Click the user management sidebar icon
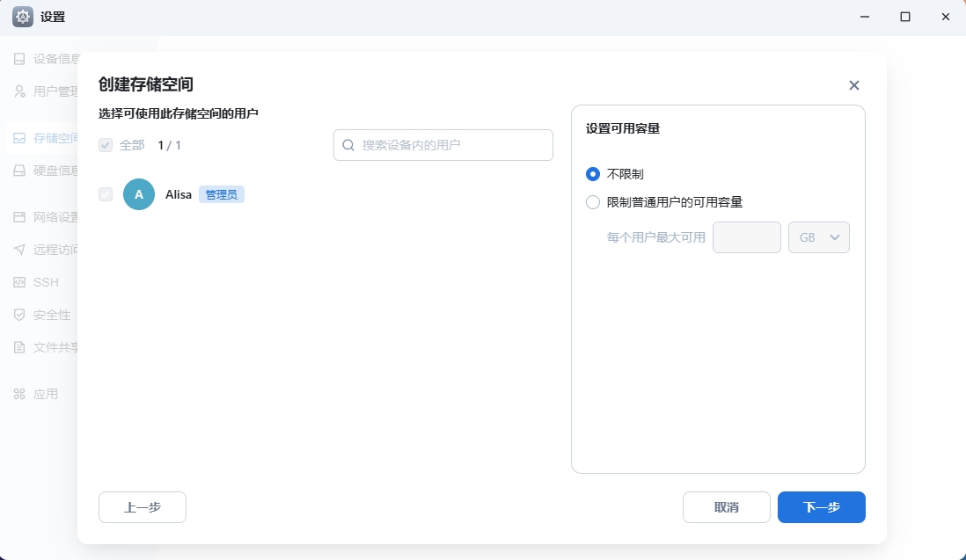The width and height of the screenshot is (966, 560). click(19, 91)
